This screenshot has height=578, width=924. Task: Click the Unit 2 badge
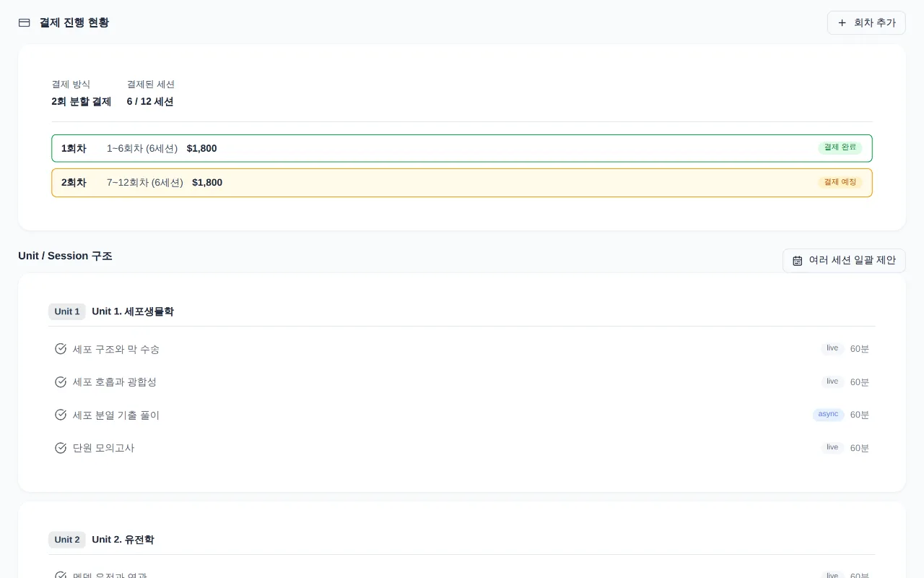click(67, 540)
